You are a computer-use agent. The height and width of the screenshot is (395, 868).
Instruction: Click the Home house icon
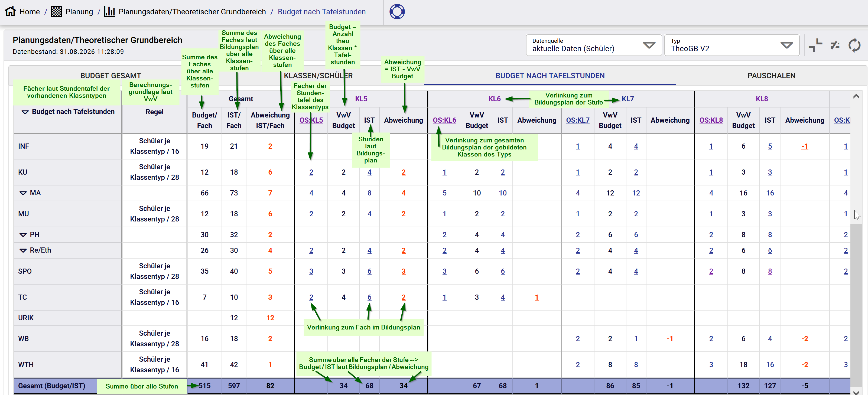pos(11,11)
